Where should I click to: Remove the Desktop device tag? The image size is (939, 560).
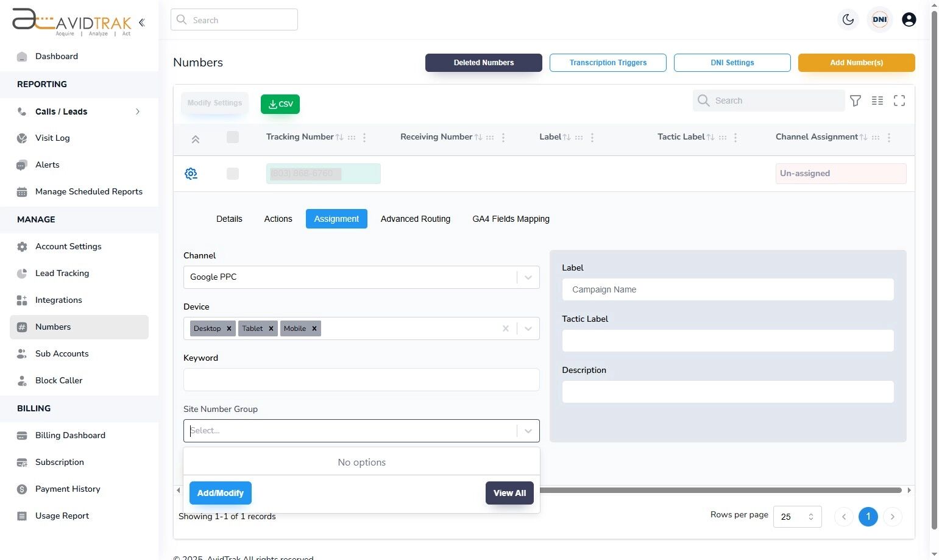click(x=229, y=328)
